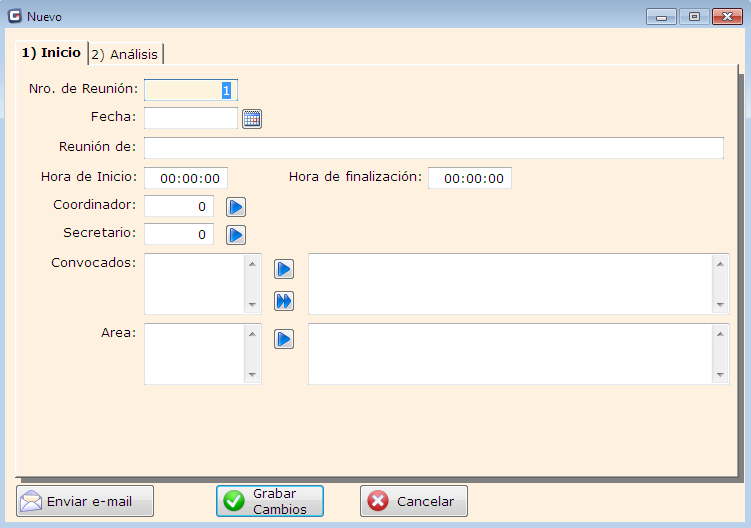Click single-arrow add button for Convocados
Screen dimensions: 751x528
[x=284, y=269]
